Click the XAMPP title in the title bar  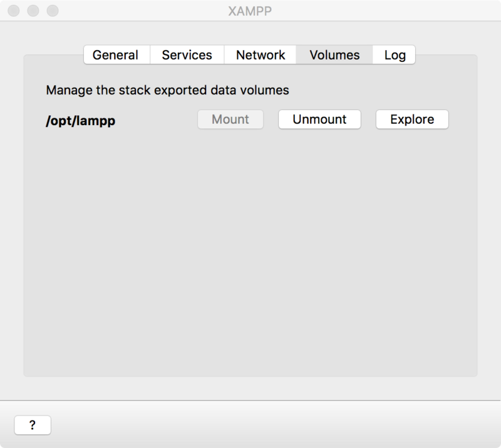tap(250, 11)
